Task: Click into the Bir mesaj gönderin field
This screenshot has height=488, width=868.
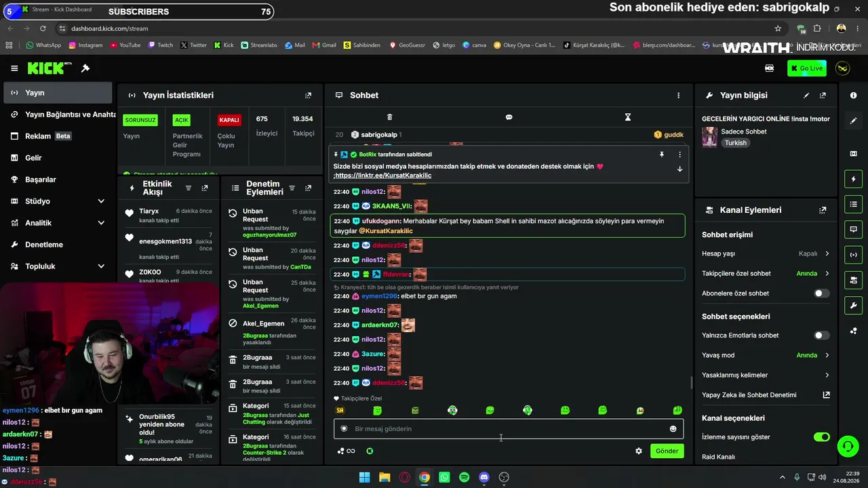Action: (x=509, y=429)
